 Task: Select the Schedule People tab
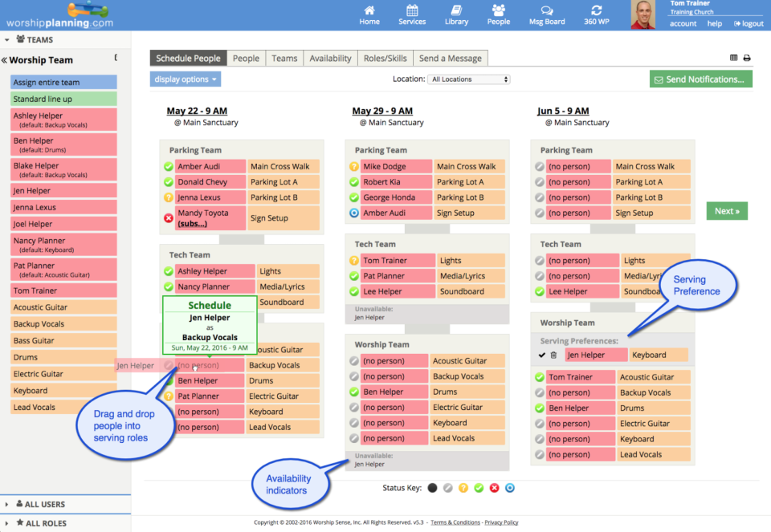pyautogui.click(x=188, y=58)
